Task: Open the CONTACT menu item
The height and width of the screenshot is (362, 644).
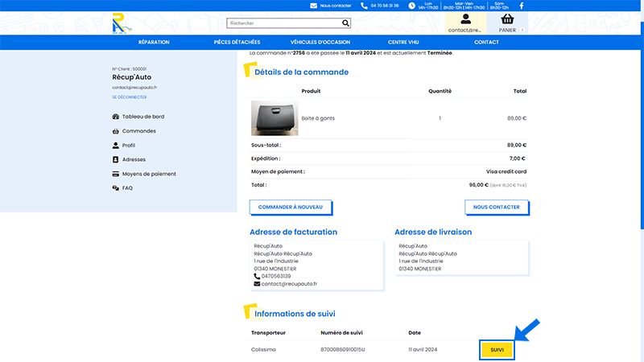Action: point(486,43)
